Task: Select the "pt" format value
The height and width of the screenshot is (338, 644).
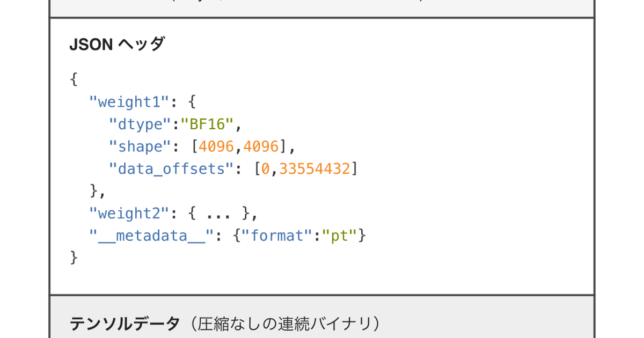Action: [x=339, y=236]
